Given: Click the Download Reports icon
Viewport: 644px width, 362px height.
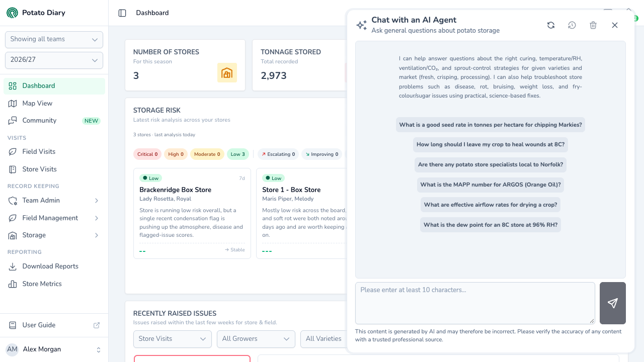Looking at the screenshot, I should [x=13, y=266].
